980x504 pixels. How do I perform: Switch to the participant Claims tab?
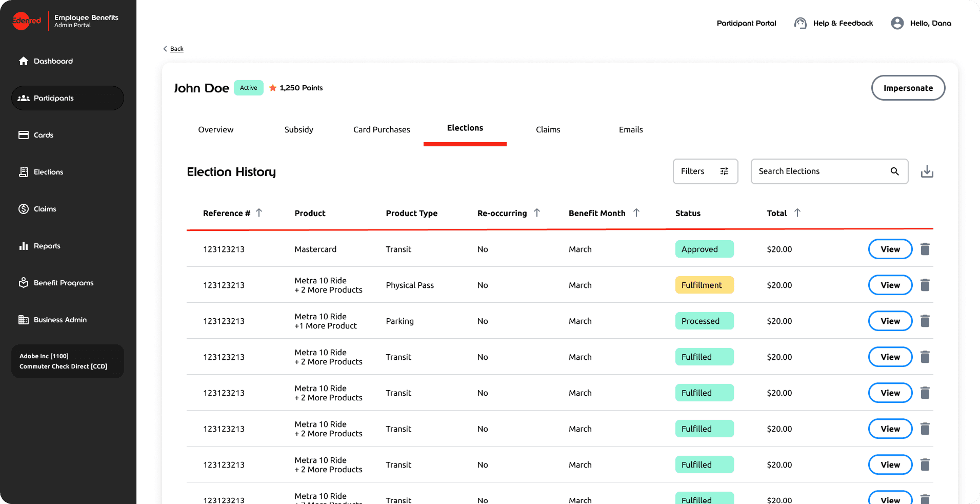548,130
